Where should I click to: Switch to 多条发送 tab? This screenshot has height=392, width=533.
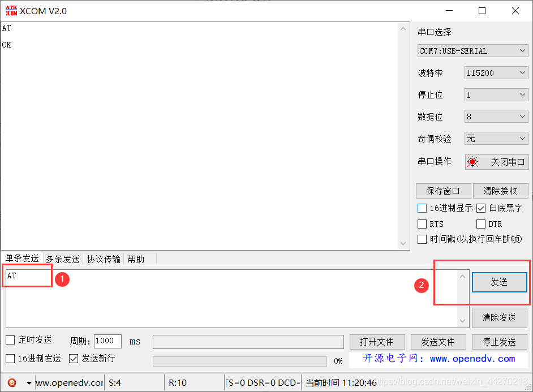tap(63, 259)
